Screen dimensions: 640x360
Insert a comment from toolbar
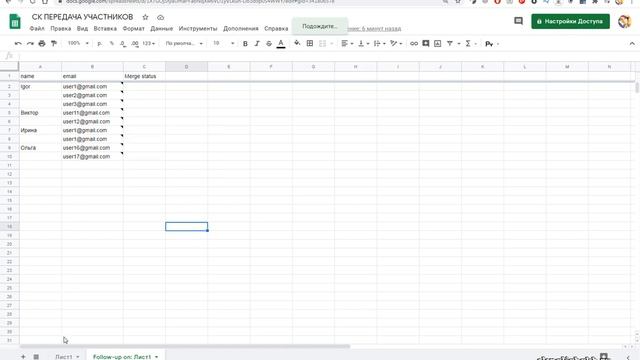point(426,43)
